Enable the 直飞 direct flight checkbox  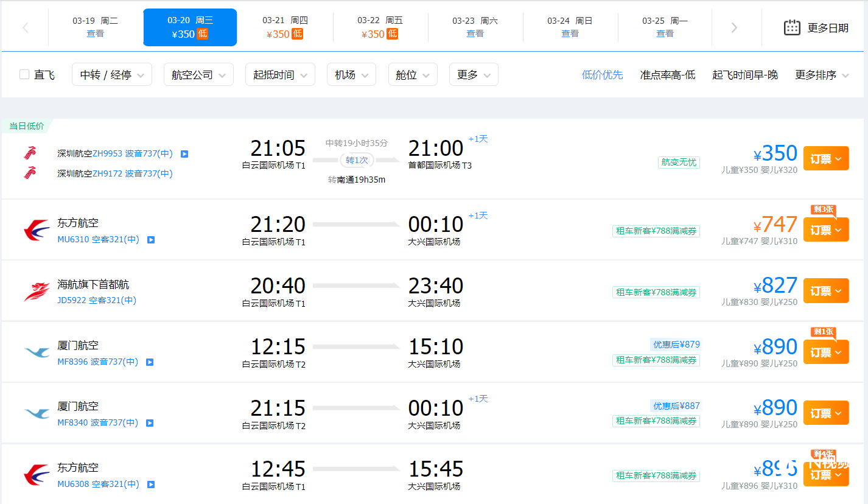tap(24, 74)
